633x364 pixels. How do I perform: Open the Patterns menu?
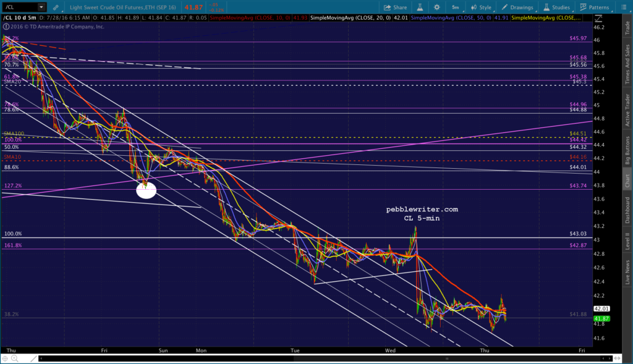tap(594, 7)
